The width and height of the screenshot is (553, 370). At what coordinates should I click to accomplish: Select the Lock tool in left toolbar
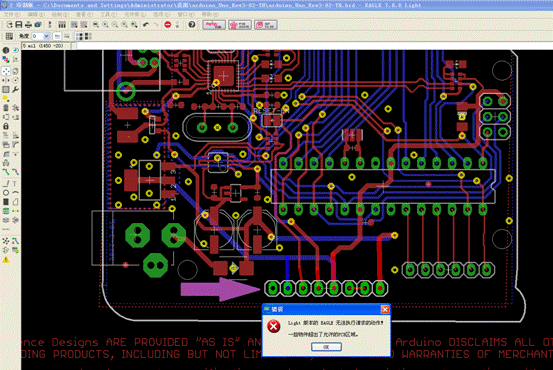(x=6, y=126)
